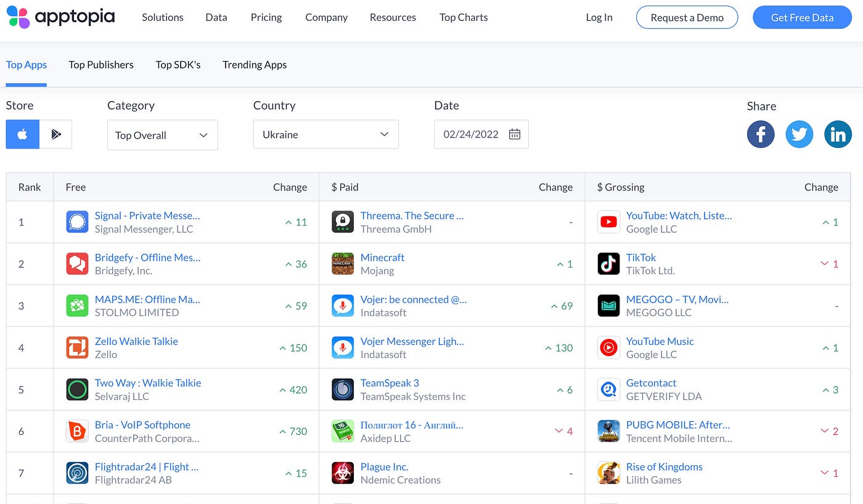Open the Getcontact app link
This screenshot has height=504, width=863.
[651, 383]
